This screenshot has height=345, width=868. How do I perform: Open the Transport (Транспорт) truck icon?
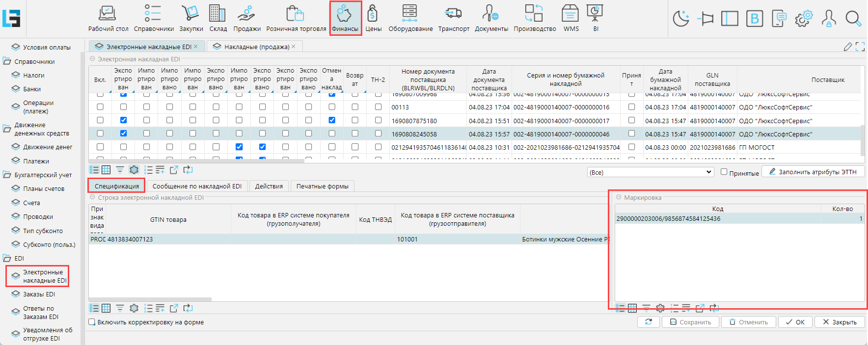tap(453, 18)
